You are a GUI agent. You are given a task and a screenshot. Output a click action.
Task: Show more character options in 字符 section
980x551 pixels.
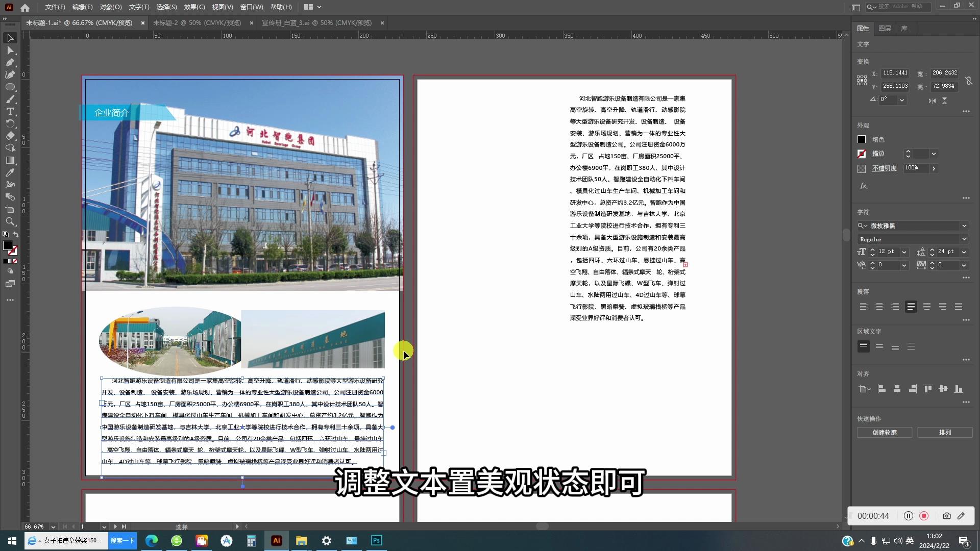[x=966, y=278]
